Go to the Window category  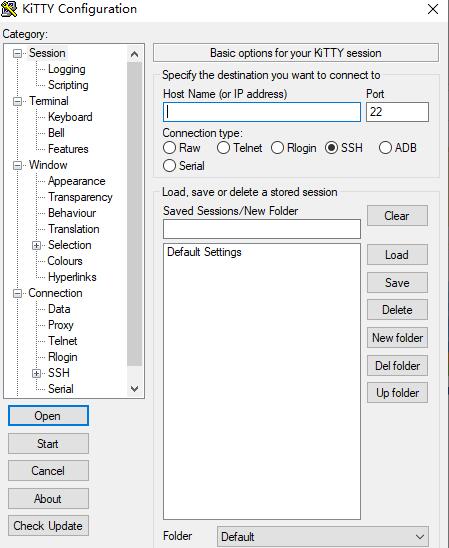[48, 165]
